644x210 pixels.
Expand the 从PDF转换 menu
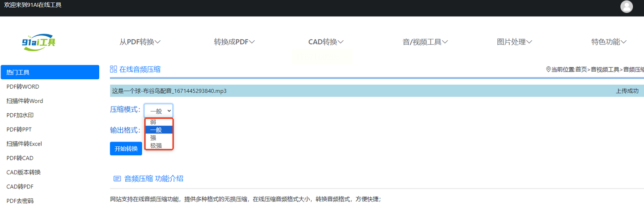[x=140, y=42]
